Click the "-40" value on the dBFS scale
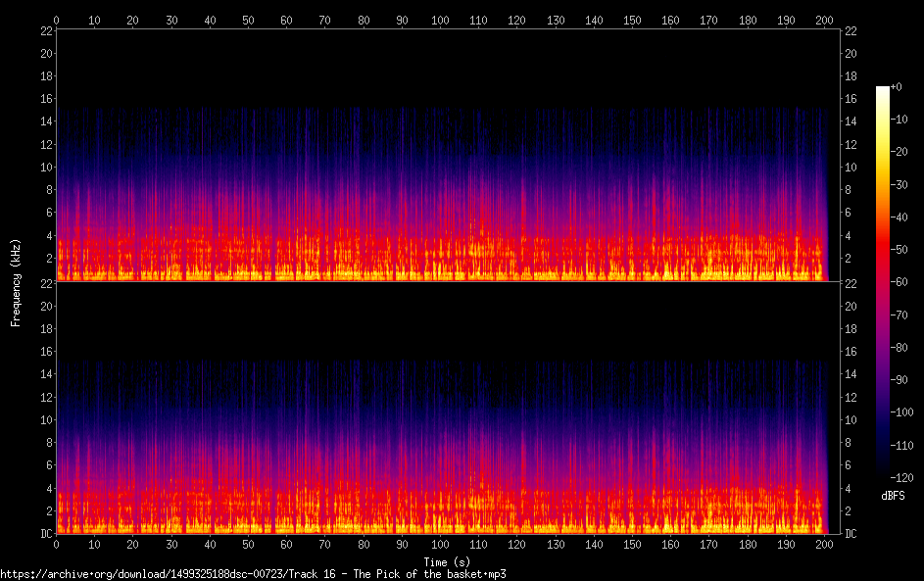 [x=900, y=217]
